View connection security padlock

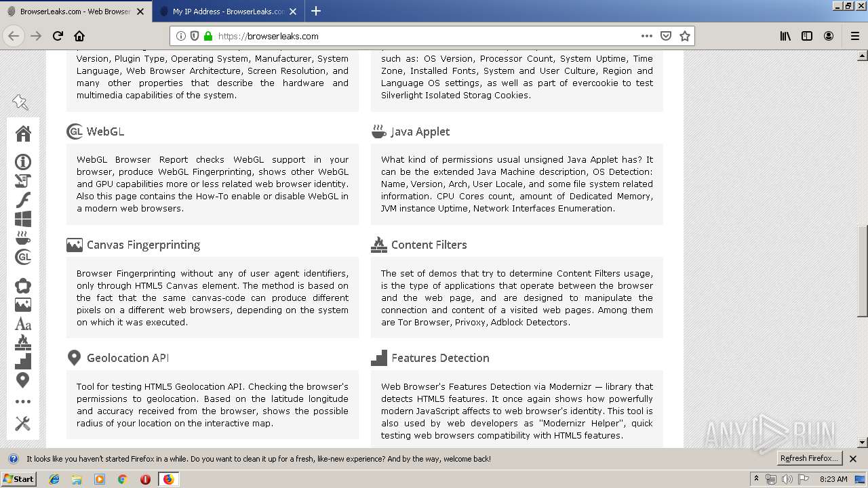(208, 36)
